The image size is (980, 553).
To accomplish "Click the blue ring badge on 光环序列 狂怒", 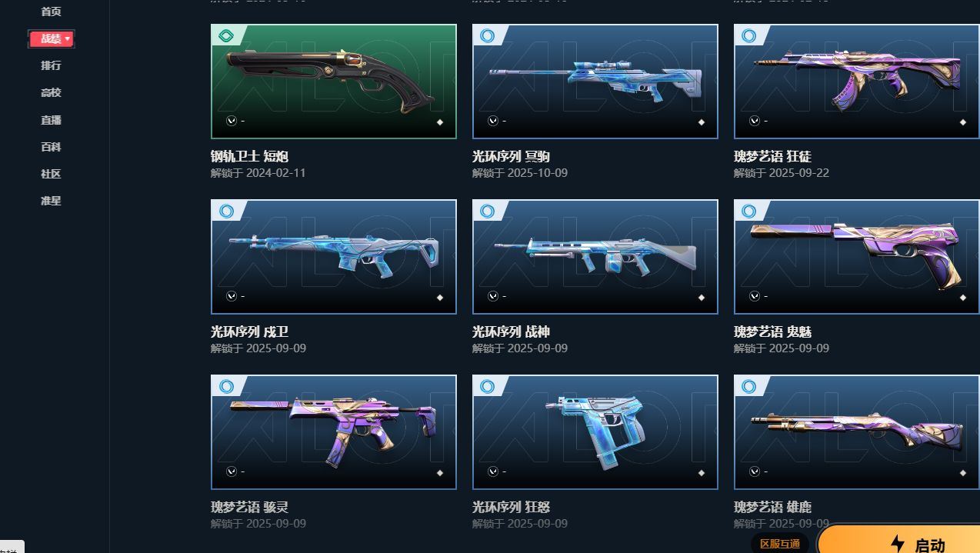I will coord(488,386).
